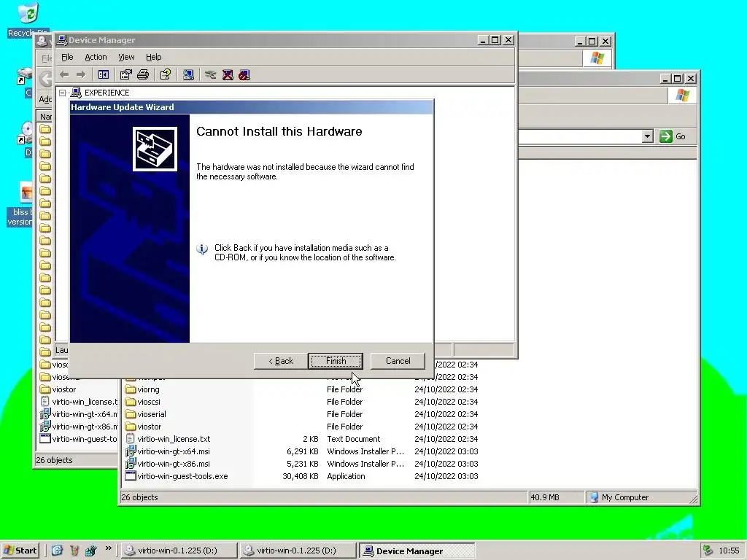Click the 6,291 KB size cell
Image resolution: width=747 pixels, height=560 pixels.
pyautogui.click(x=303, y=451)
